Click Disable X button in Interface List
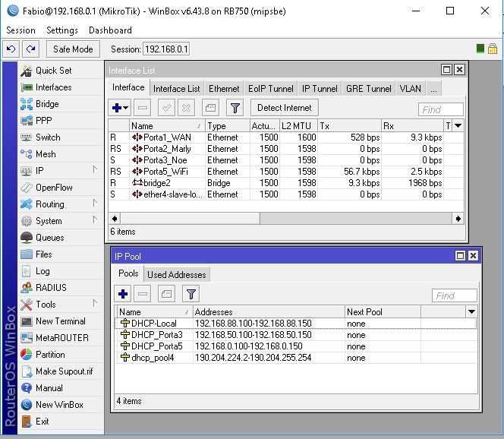The height and width of the screenshot is (439, 504). [x=186, y=108]
